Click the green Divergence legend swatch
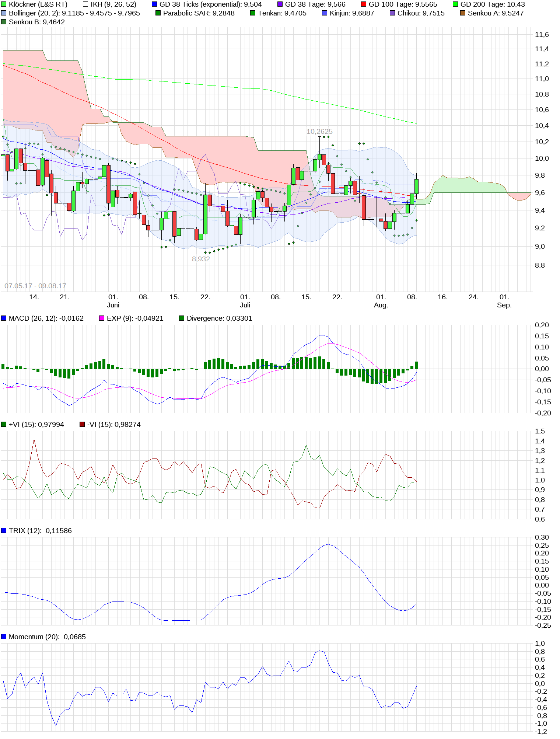 pyautogui.click(x=182, y=318)
